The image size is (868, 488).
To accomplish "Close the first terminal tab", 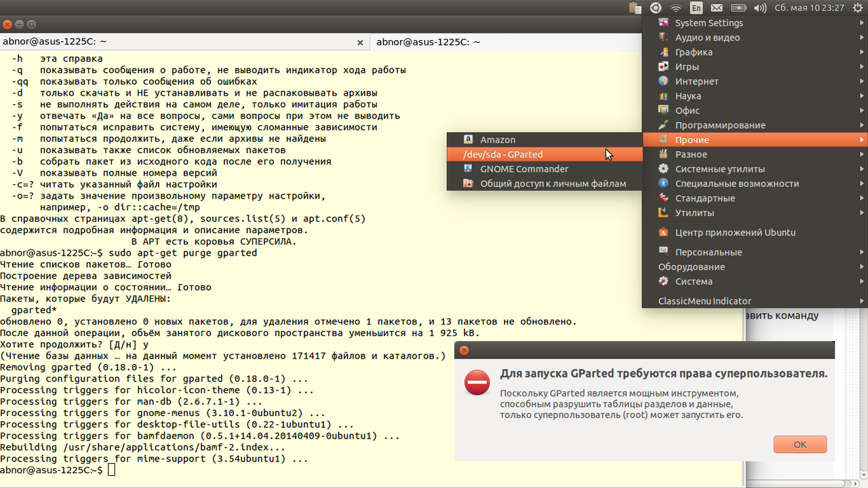I will coord(360,42).
